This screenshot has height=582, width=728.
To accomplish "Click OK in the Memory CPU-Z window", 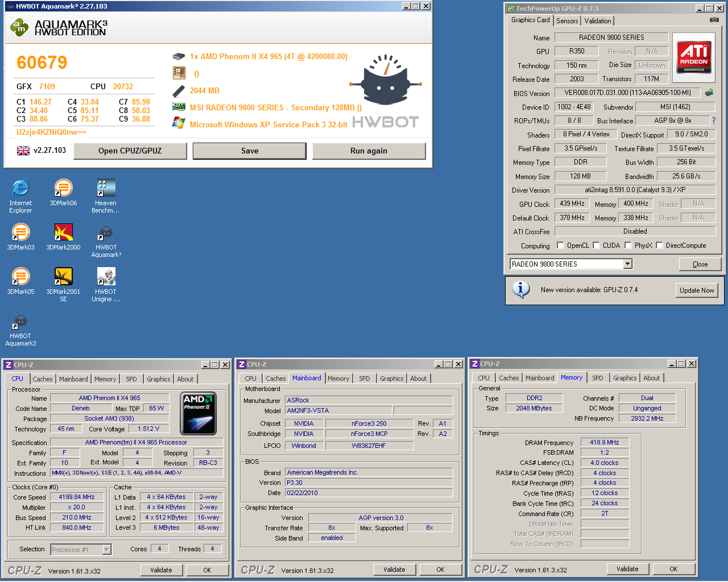I will (673, 569).
